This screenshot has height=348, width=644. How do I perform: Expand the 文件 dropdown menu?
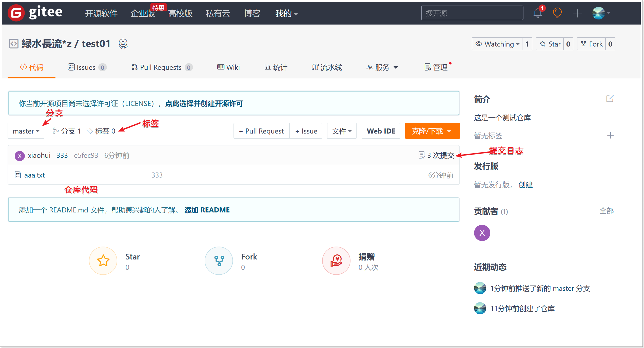point(341,131)
